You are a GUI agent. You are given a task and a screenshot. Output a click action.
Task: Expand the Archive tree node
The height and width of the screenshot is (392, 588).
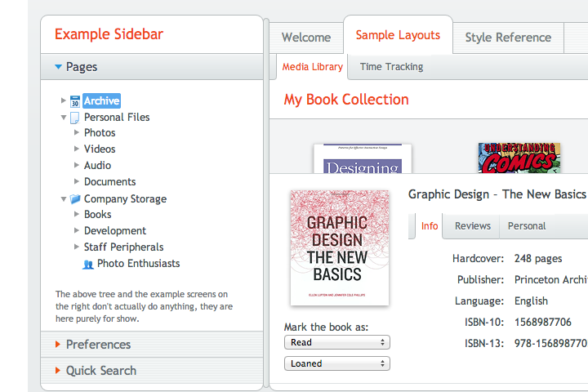pos(64,101)
